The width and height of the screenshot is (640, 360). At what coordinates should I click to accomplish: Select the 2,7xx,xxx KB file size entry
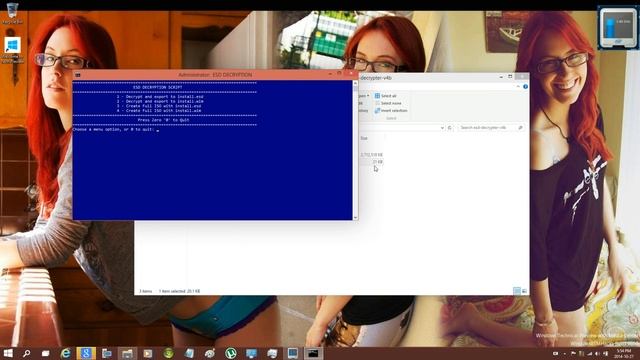click(371, 155)
